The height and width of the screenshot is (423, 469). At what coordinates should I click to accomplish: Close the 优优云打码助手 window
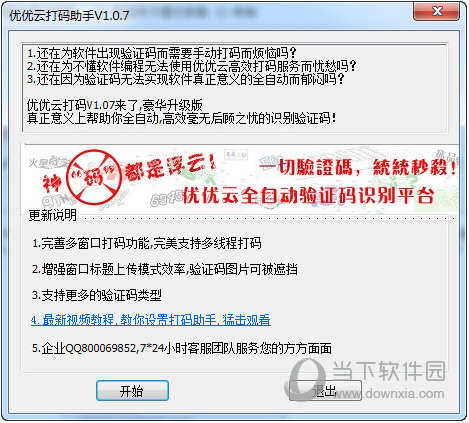(x=436, y=12)
